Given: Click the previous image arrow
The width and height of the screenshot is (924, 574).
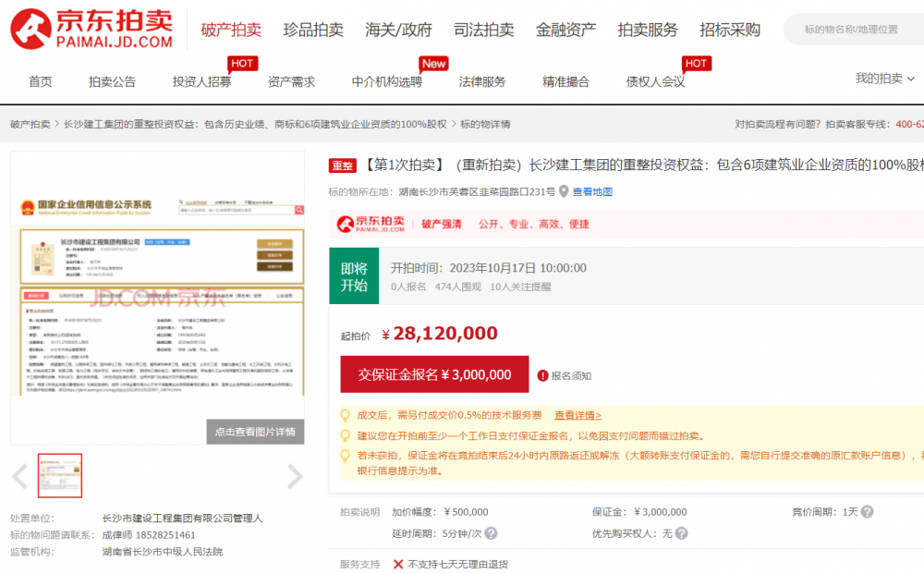Looking at the screenshot, I should (x=19, y=476).
